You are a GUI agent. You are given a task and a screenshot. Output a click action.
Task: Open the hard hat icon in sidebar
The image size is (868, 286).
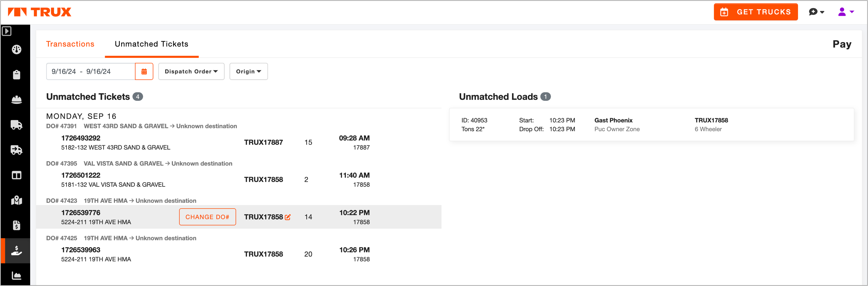[x=16, y=100]
